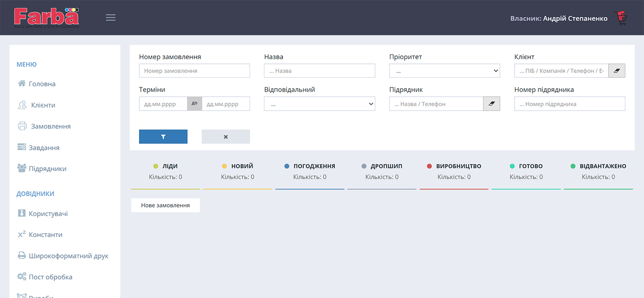Screen dimensions: 644x298
Task: Open the Пріоритет dropdown
Action: tap(444, 71)
